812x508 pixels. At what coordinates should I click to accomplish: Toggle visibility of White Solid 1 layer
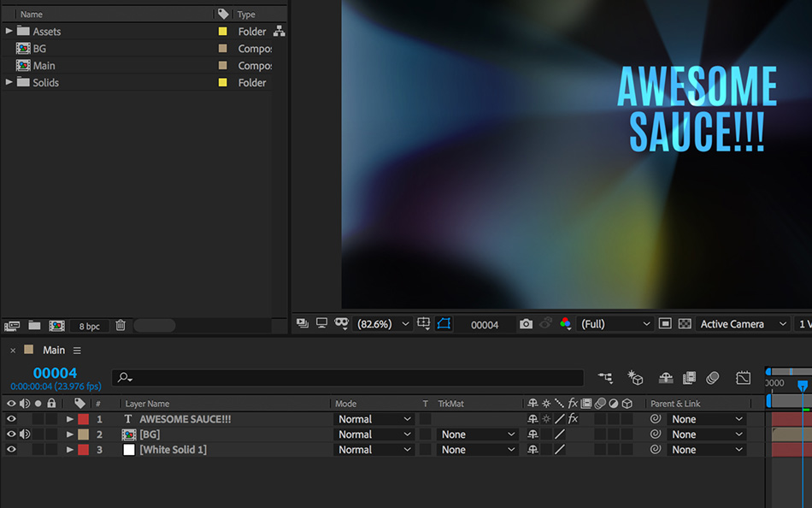11,450
